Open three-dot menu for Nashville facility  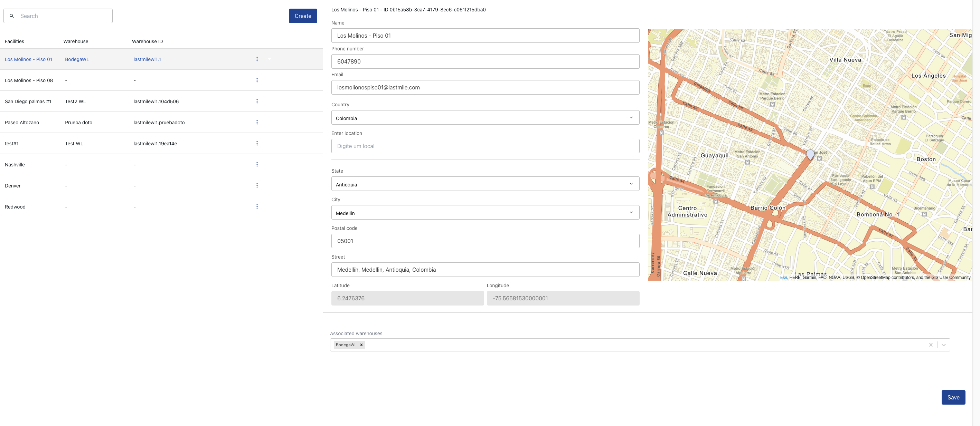(257, 165)
